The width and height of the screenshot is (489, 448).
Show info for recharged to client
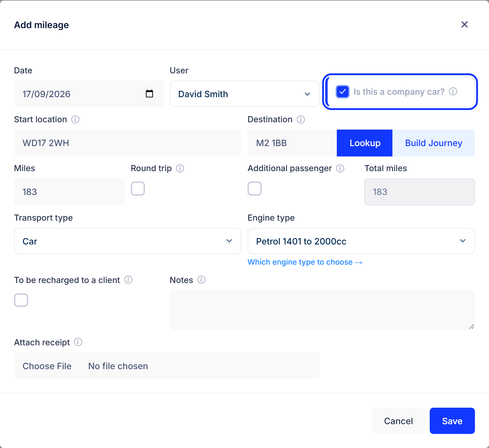(x=128, y=280)
